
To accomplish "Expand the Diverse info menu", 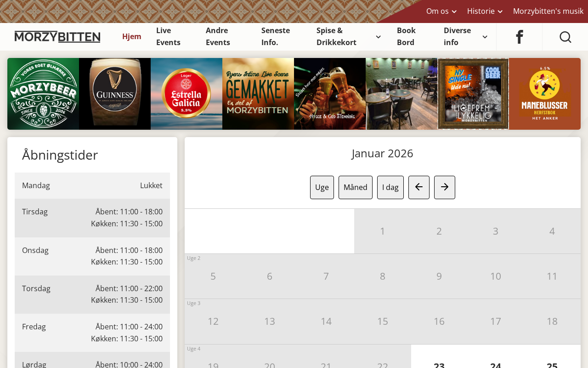I will 466,36.
